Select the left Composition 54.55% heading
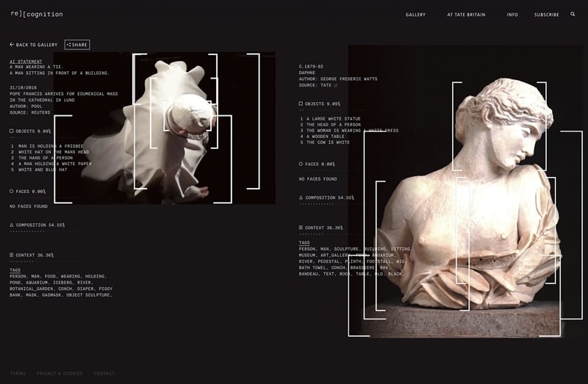Image resolution: width=588 pixels, height=384 pixels. click(37, 225)
